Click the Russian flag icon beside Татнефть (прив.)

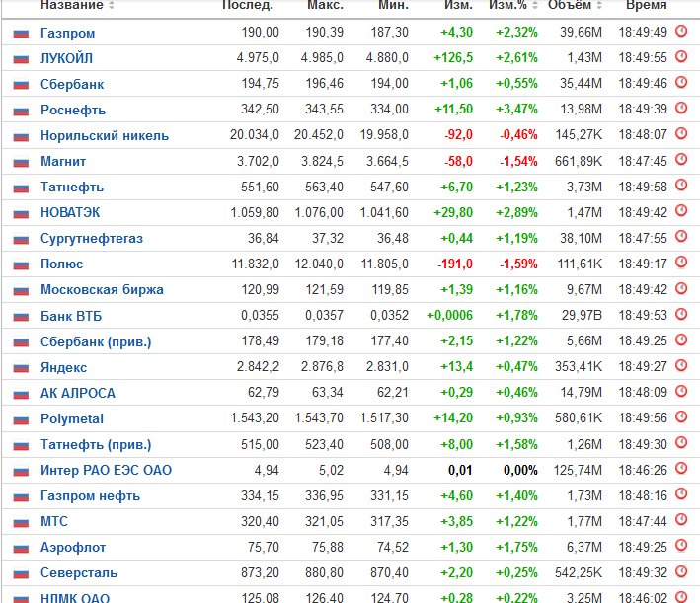[21, 445]
